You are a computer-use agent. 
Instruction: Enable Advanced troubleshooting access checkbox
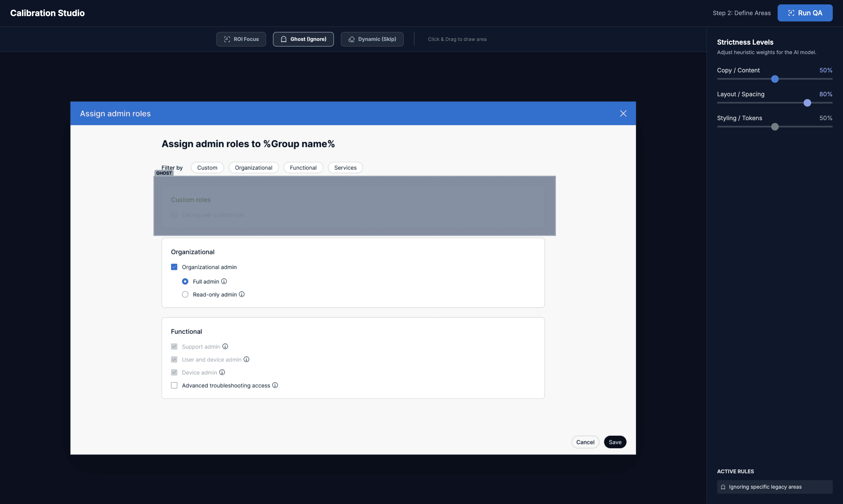[174, 386]
